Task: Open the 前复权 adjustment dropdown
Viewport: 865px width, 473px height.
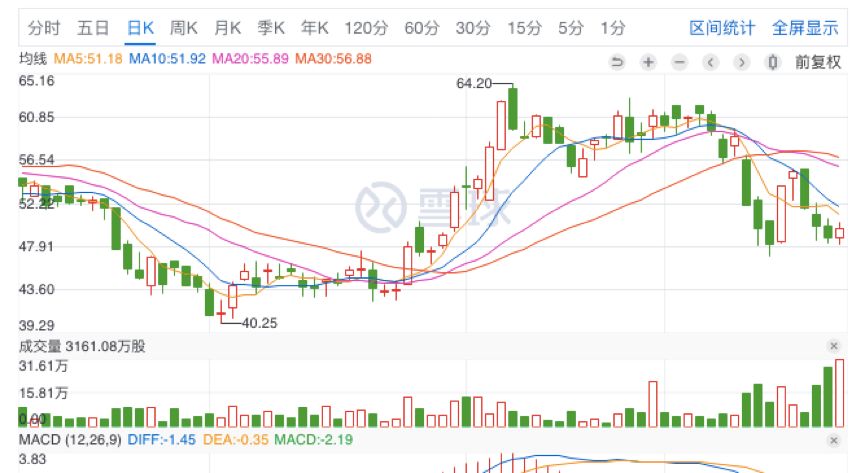Action: click(818, 62)
